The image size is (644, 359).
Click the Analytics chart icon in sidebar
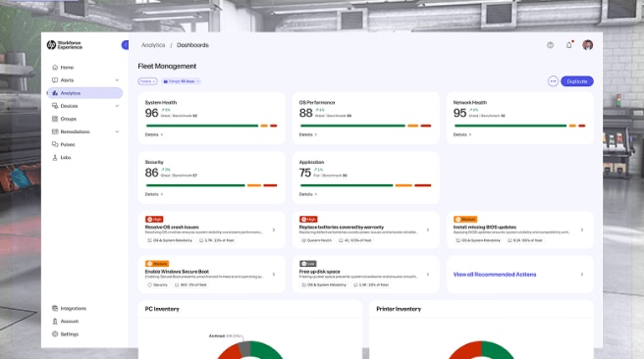pyautogui.click(x=55, y=93)
